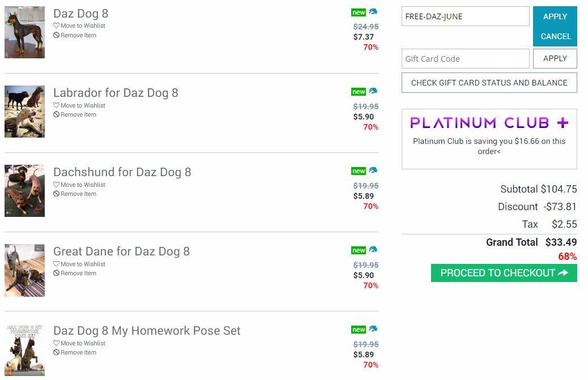Image resolution: width=588 pixels, height=380 pixels.
Task: Click the remove icon under Labrador for Daz Dog 8
Action: point(56,115)
